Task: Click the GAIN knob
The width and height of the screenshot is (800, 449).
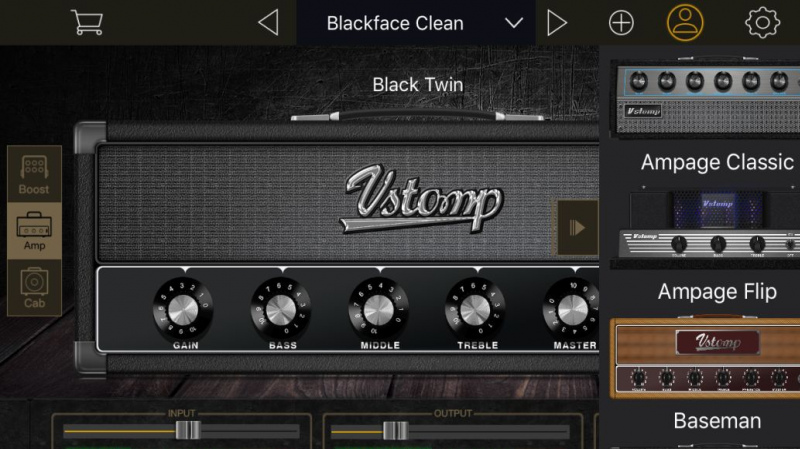Action: coord(183,308)
